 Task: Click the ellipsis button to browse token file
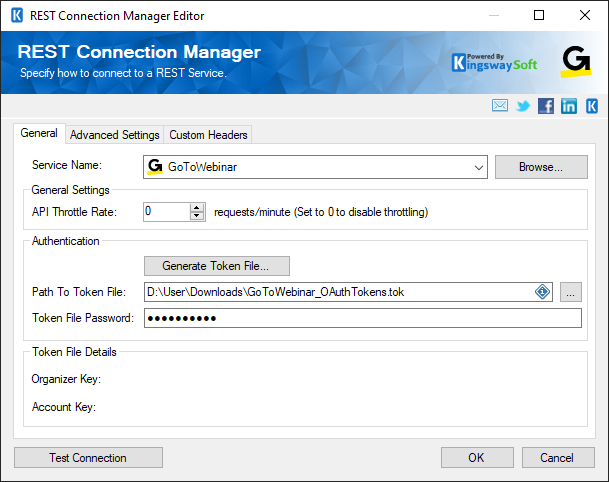571,292
